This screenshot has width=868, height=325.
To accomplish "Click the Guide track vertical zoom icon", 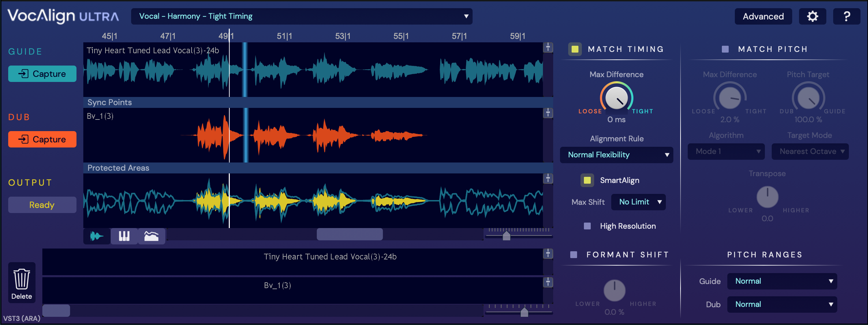I will 548,47.
